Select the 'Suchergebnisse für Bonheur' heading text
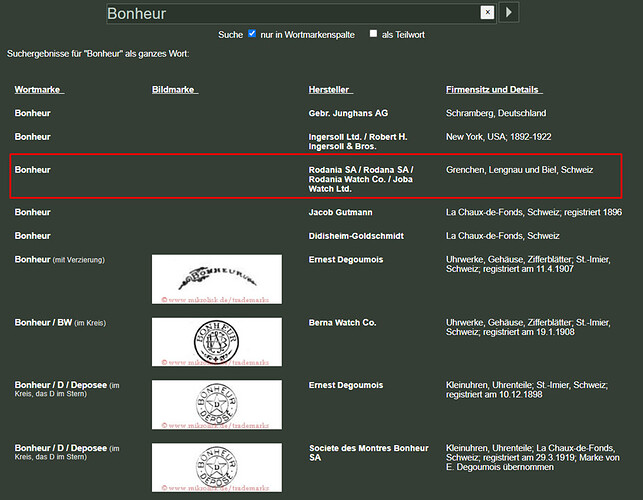 [98, 54]
